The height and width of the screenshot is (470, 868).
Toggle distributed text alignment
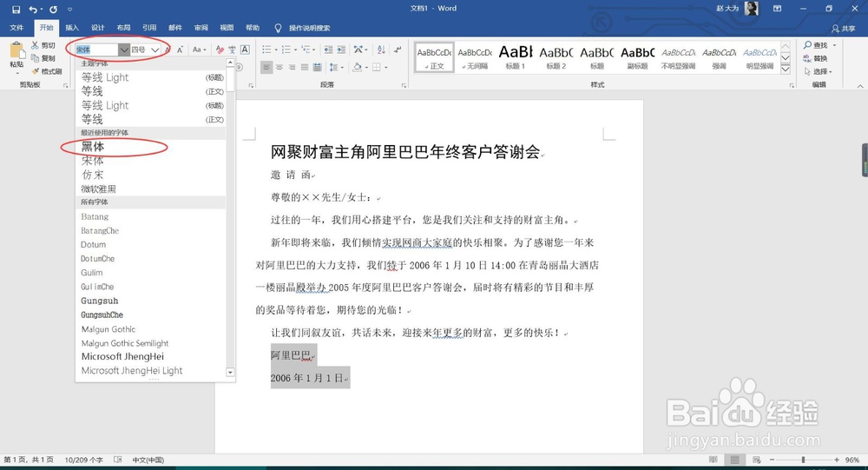(x=317, y=68)
